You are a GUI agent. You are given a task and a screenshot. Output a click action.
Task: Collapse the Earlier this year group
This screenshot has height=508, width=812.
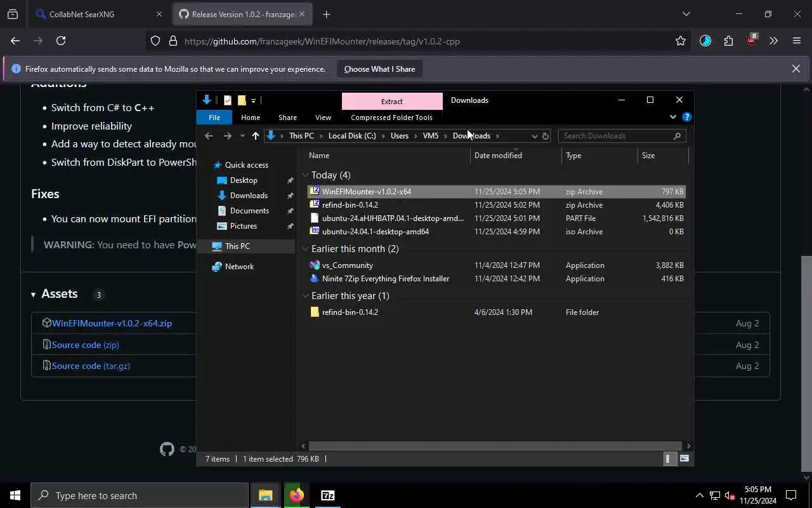click(x=306, y=296)
